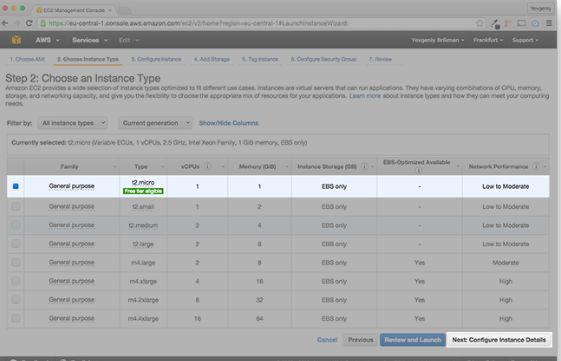Select the m4.2xlarge instance checkbox

tap(15, 299)
